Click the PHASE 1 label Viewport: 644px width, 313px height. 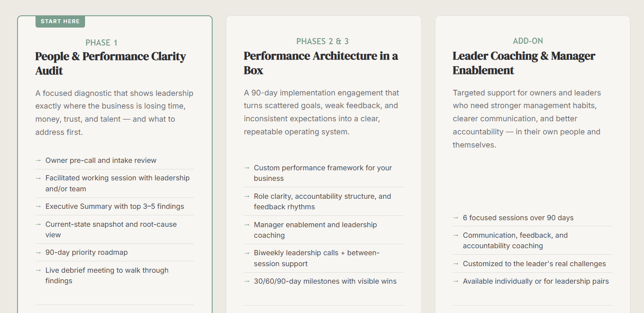point(101,42)
